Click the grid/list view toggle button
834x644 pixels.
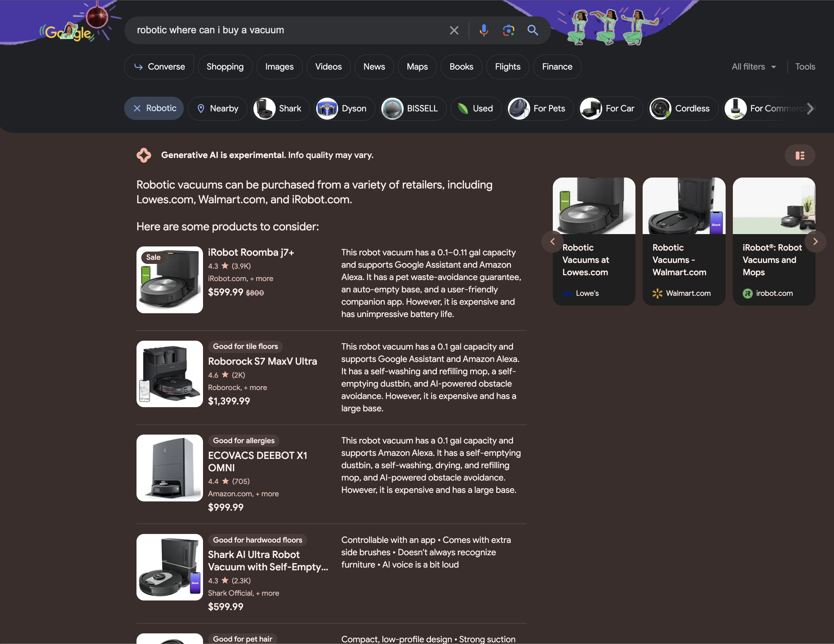[x=801, y=155]
